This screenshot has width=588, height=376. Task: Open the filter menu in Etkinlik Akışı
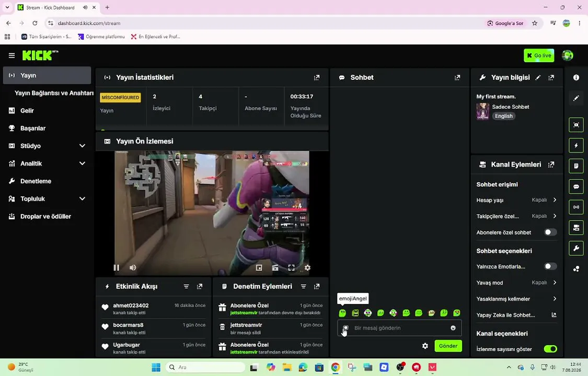click(186, 287)
